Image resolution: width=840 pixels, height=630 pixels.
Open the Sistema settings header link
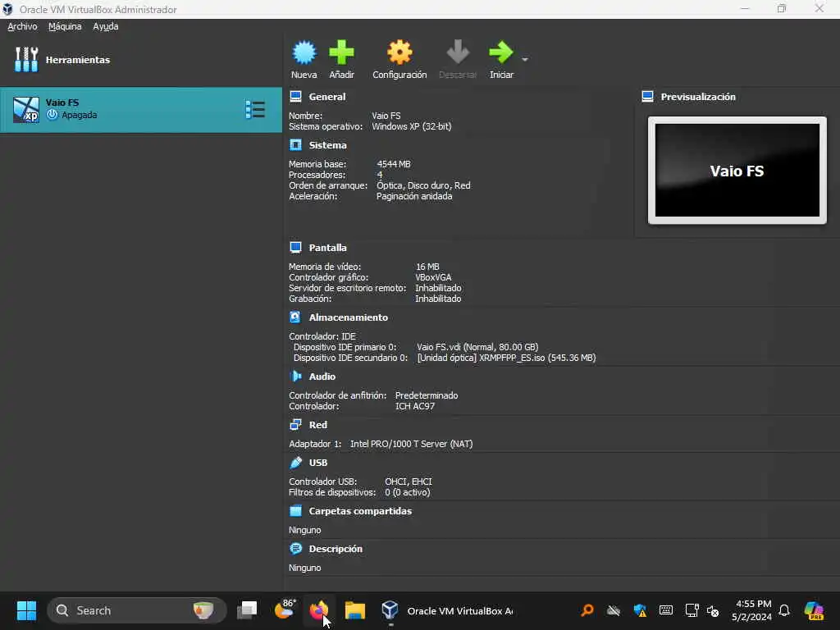pyautogui.click(x=327, y=145)
